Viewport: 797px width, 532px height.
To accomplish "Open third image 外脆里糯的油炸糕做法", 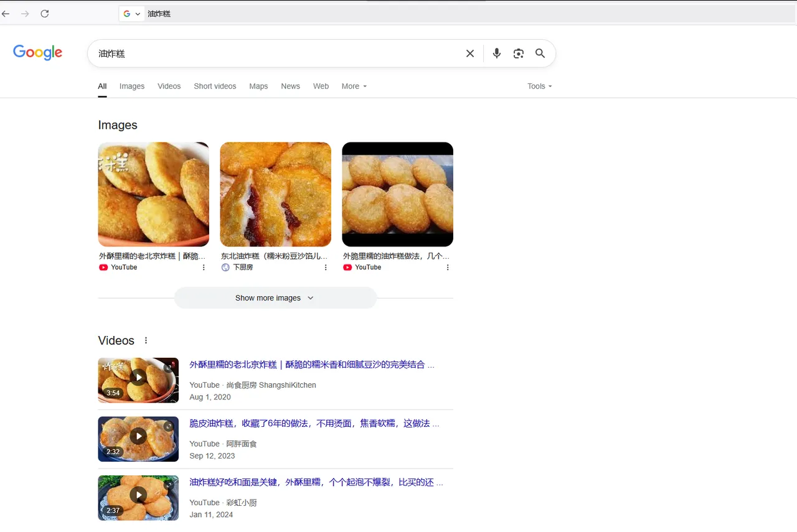I will coord(397,194).
